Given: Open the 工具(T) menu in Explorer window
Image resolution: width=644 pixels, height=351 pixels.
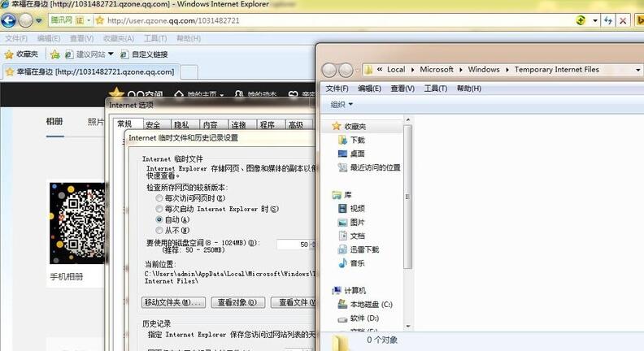Looking at the screenshot, I should click(436, 89).
